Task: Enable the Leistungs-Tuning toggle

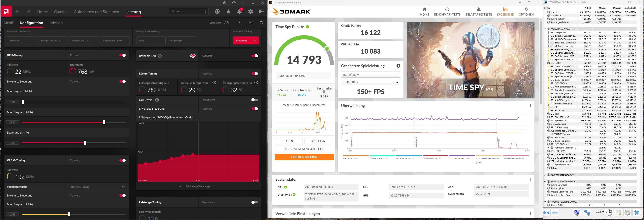Action: point(254,202)
